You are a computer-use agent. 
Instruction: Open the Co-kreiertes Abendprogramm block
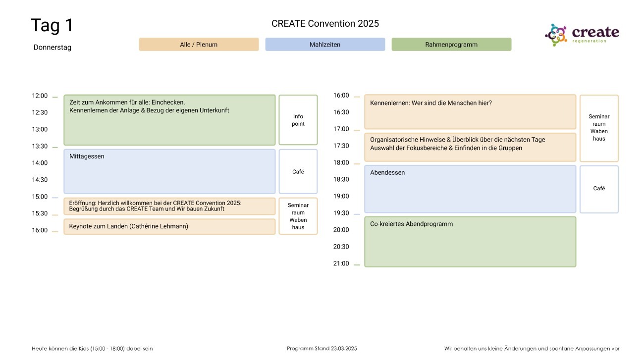tap(470, 242)
